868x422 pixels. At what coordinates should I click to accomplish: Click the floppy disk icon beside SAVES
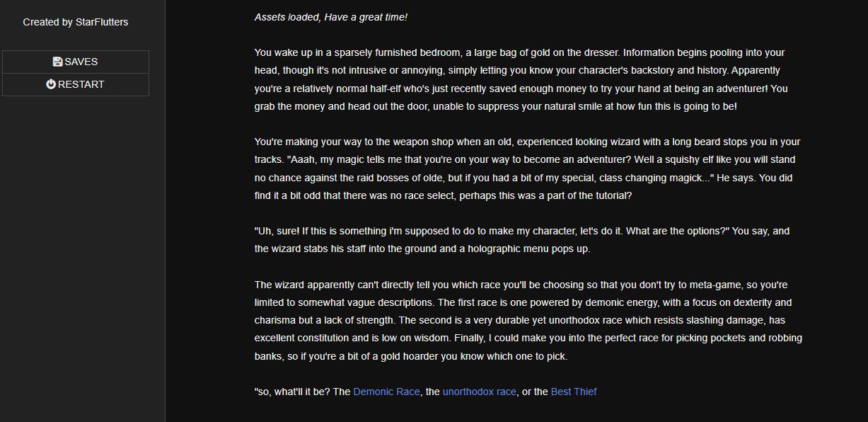click(x=57, y=62)
